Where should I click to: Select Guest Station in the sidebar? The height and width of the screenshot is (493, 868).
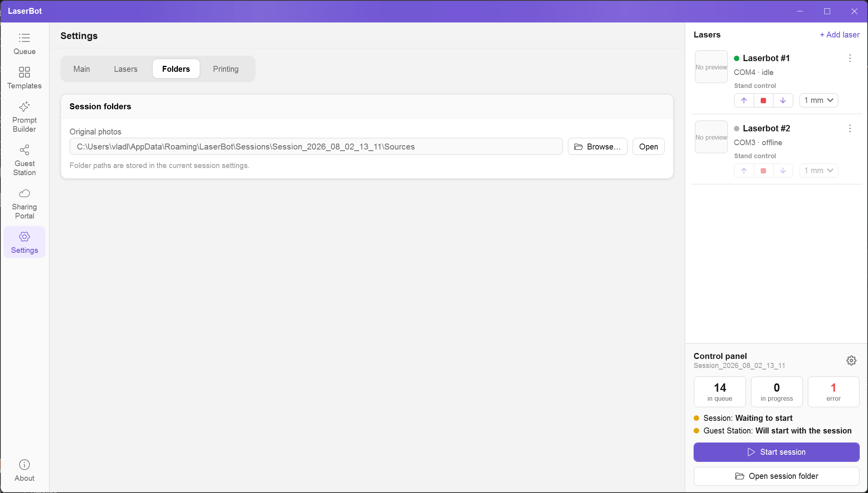[x=24, y=161]
